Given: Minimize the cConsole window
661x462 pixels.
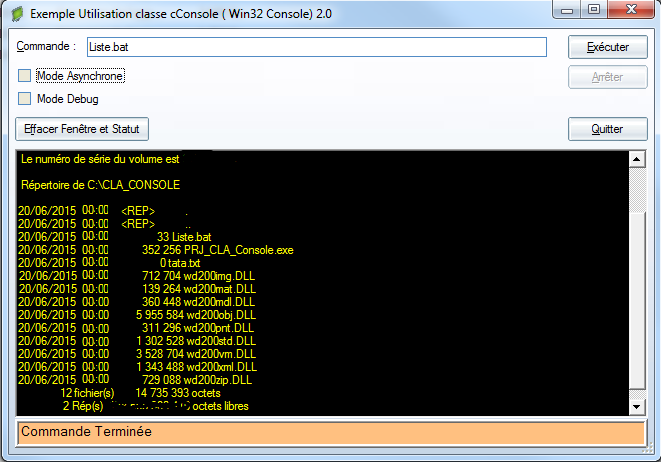Looking at the screenshot, I should 567,10.
